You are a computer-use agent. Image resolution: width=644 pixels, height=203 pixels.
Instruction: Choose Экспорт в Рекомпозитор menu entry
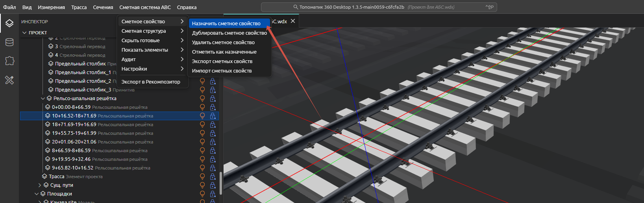pos(153,82)
